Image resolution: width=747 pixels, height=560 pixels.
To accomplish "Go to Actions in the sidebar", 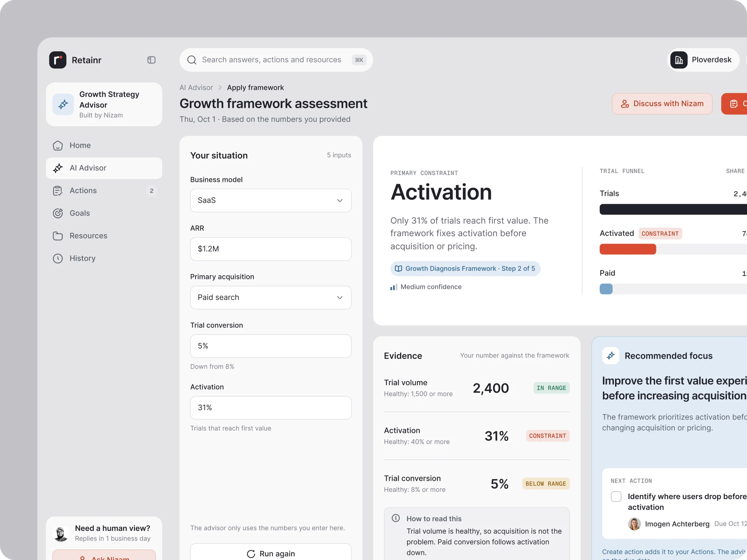I will [104, 191].
